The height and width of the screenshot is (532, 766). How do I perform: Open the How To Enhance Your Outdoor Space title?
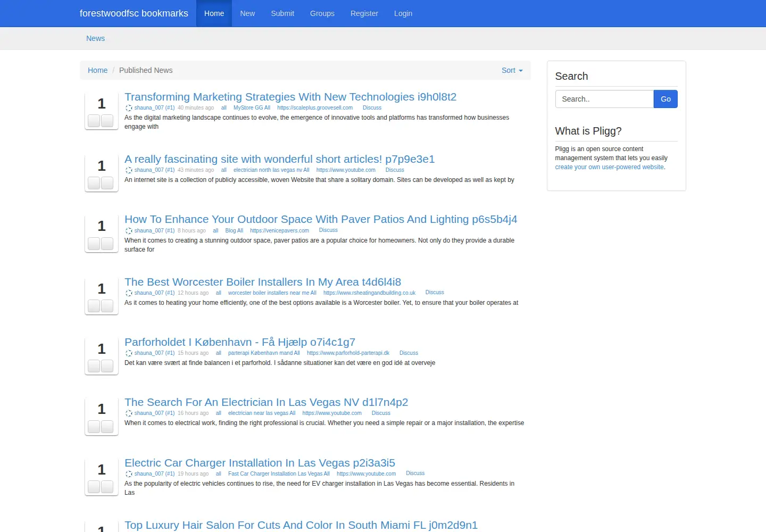[321, 219]
